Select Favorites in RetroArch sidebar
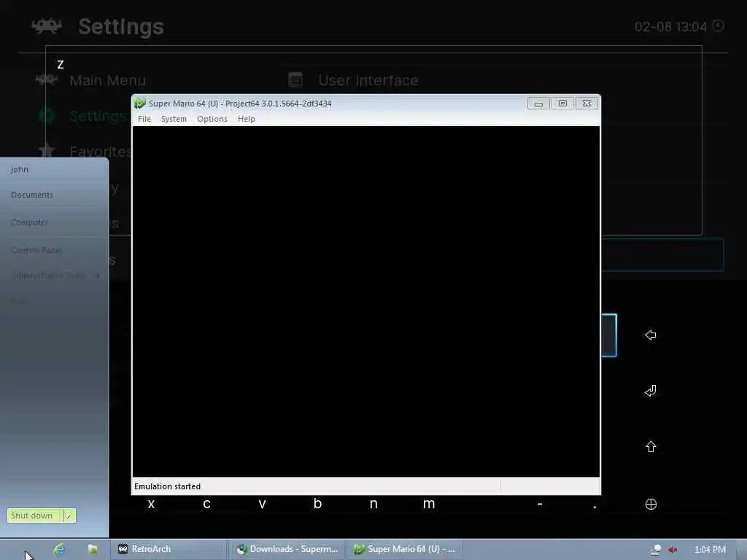This screenshot has height=560, width=747. point(100,152)
